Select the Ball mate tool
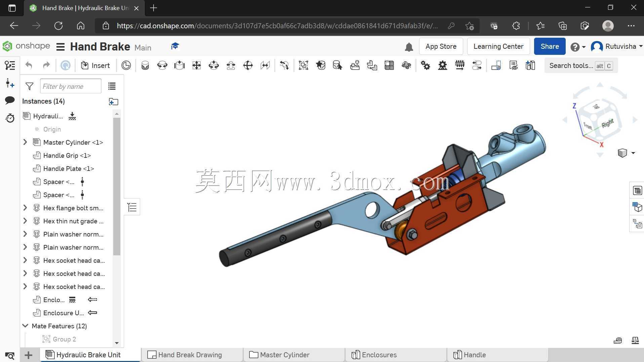 point(248,65)
